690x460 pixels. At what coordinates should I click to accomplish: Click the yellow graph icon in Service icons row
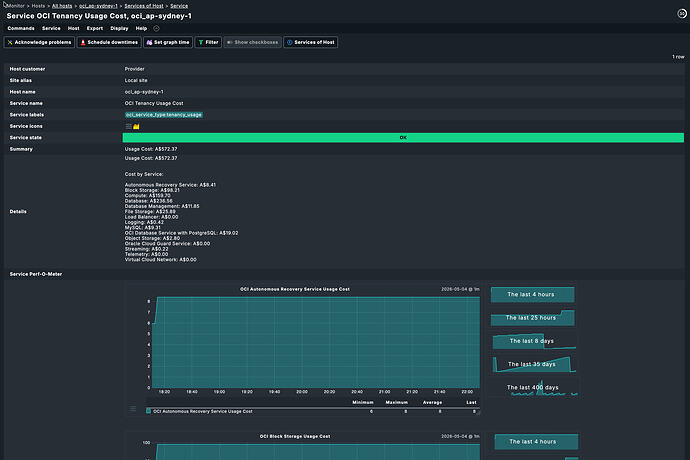pyautogui.click(x=136, y=126)
